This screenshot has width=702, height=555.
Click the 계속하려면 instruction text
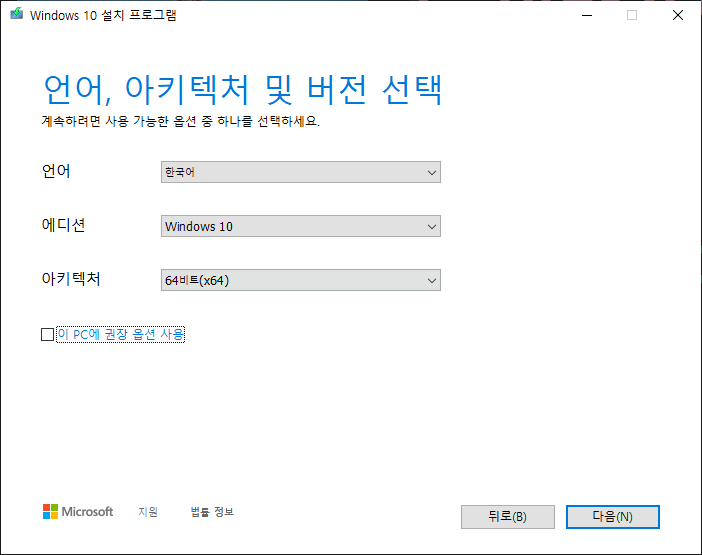point(180,121)
